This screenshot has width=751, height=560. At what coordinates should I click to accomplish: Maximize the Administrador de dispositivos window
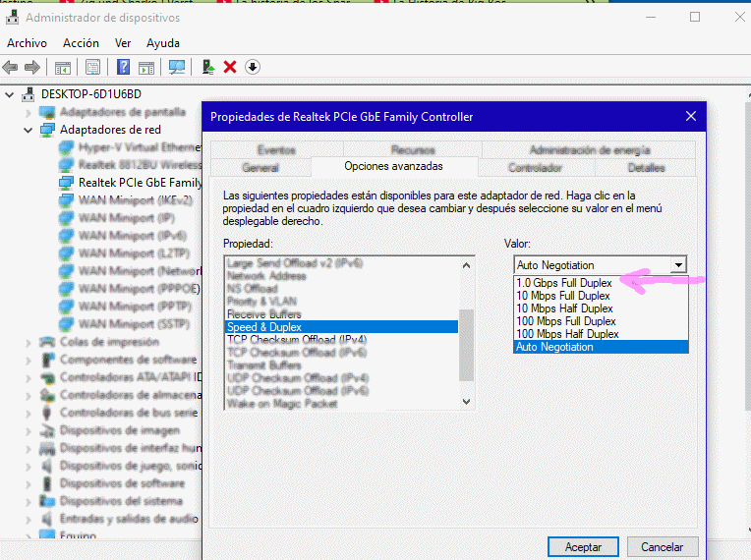click(695, 18)
